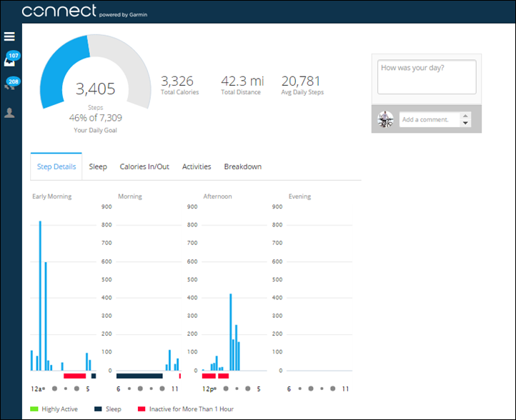
Task: Type in the 'How was your day?' box
Action: (427, 77)
